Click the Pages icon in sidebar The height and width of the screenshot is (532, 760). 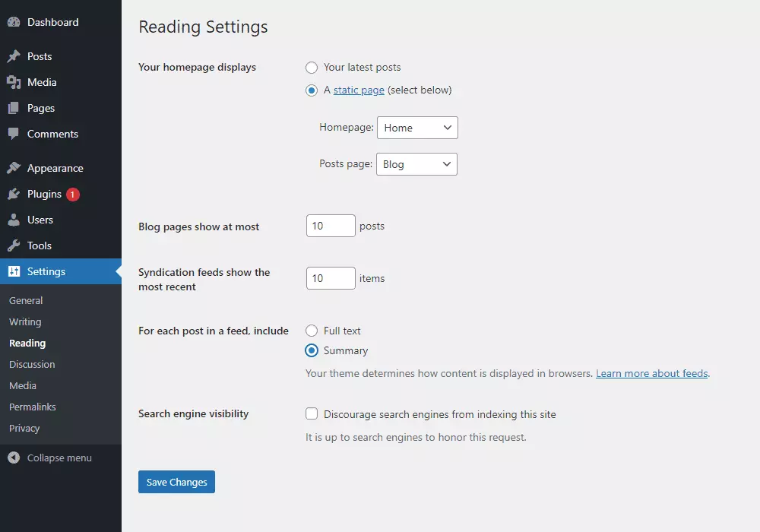tap(14, 109)
